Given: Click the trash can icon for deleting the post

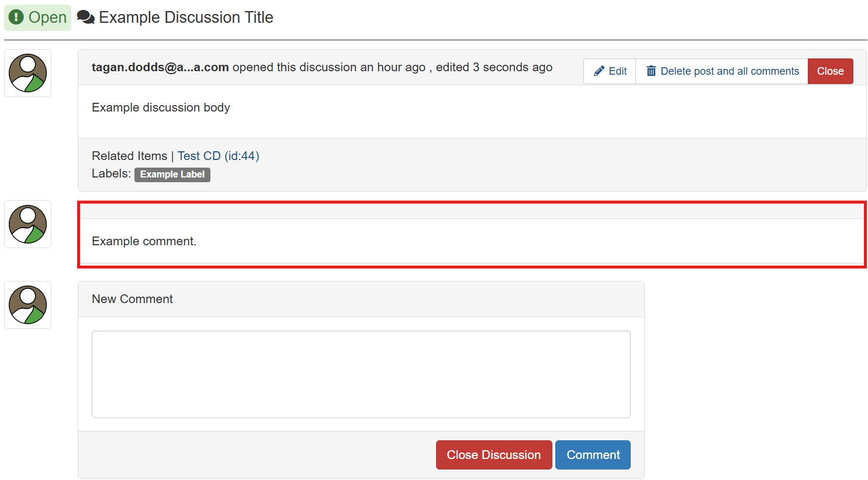Looking at the screenshot, I should coord(651,71).
